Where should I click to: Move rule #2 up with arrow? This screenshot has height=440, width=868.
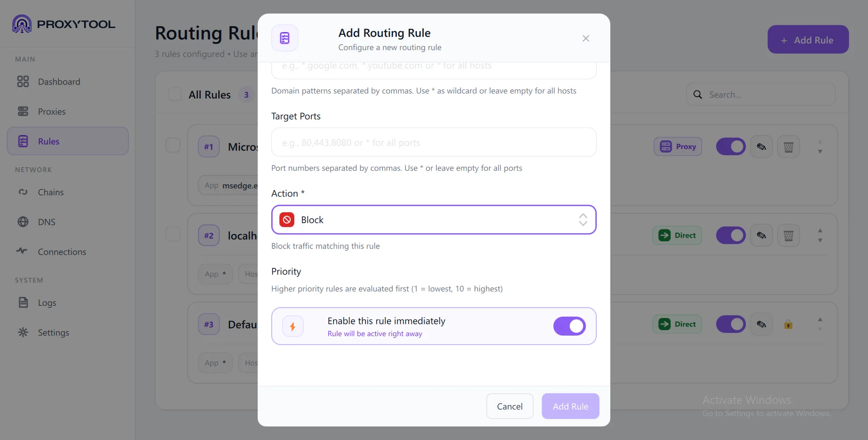coord(820,230)
